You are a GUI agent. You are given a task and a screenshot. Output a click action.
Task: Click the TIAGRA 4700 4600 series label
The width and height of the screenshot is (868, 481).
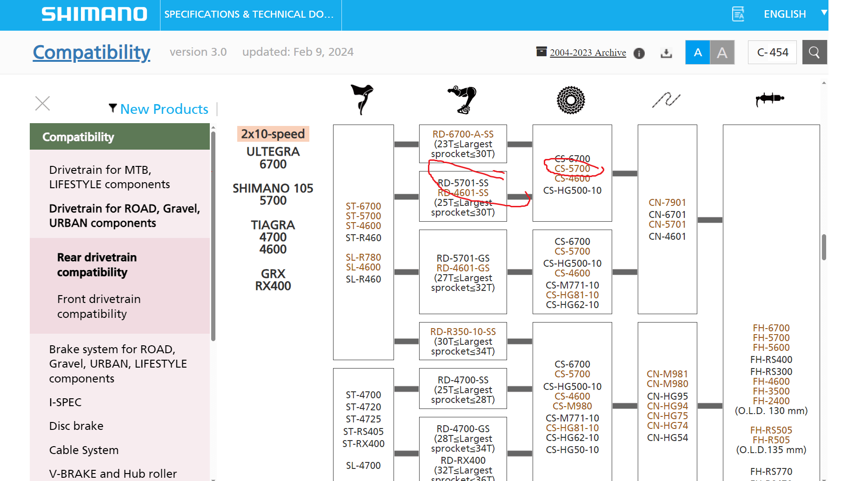pyautogui.click(x=273, y=237)
